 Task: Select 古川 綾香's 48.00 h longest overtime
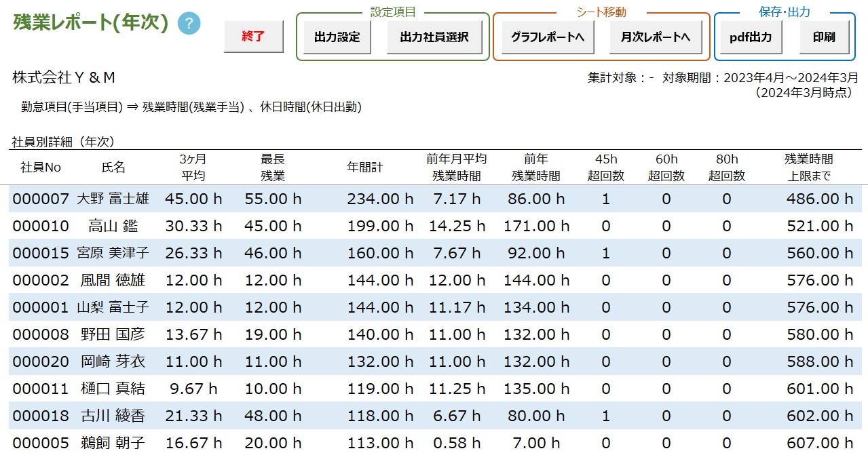[272, 416]
